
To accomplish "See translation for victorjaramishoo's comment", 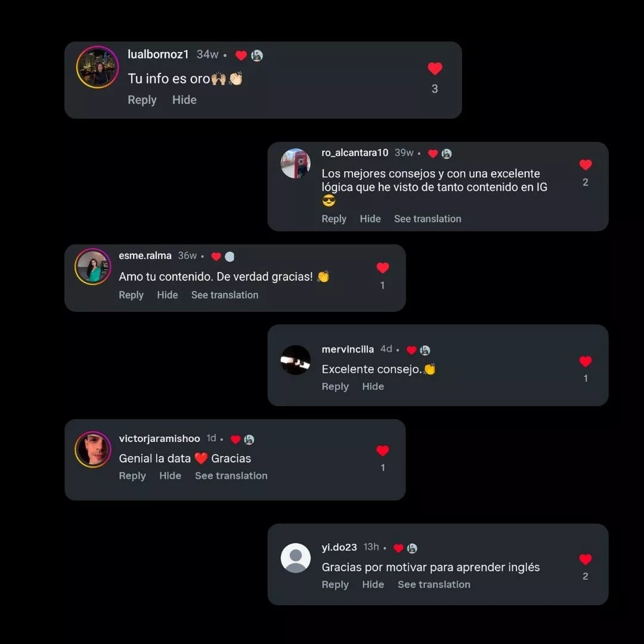I will click(x=231, y=476).
